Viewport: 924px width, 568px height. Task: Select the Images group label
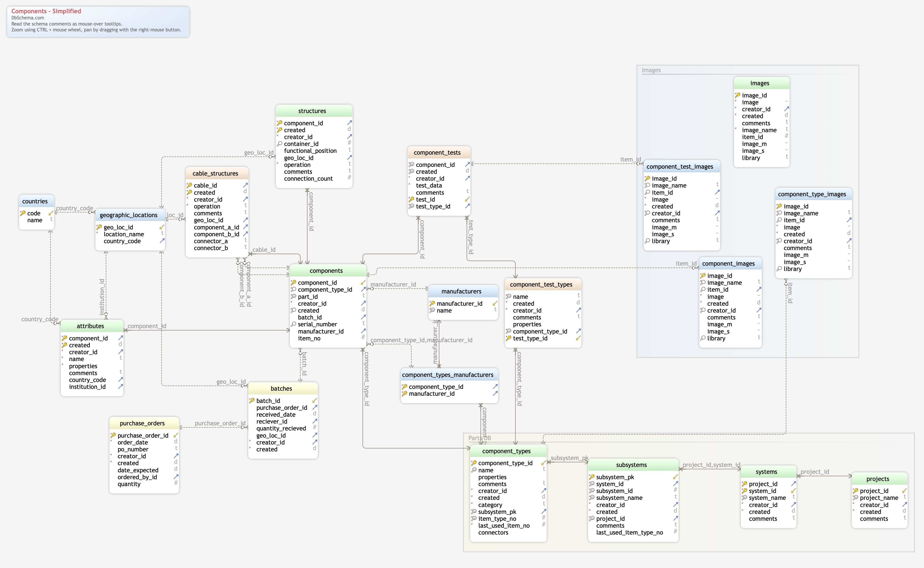(651, 70)
